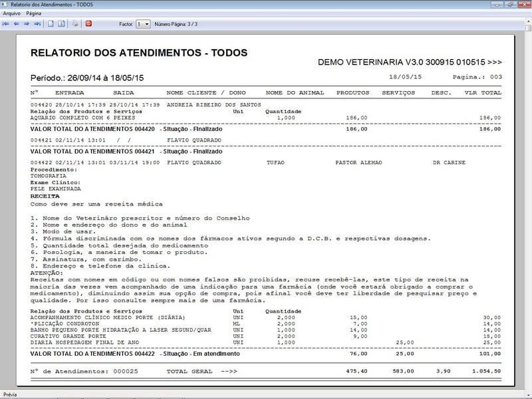The height and width of the screenshot is (399, 532).
Task: Click 'AQUARIO COMPLETO COM 6 PEIXES' row
Action: [265, 118]
